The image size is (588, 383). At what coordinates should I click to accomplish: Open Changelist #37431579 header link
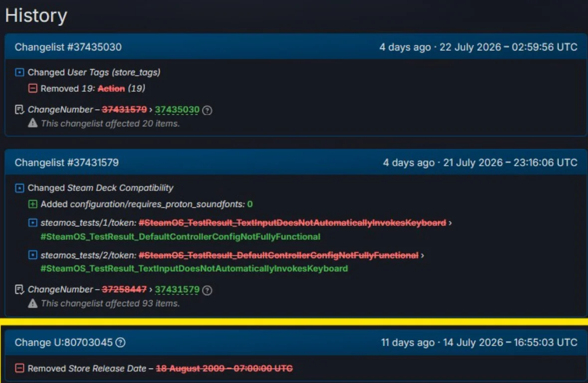[67, 163]
